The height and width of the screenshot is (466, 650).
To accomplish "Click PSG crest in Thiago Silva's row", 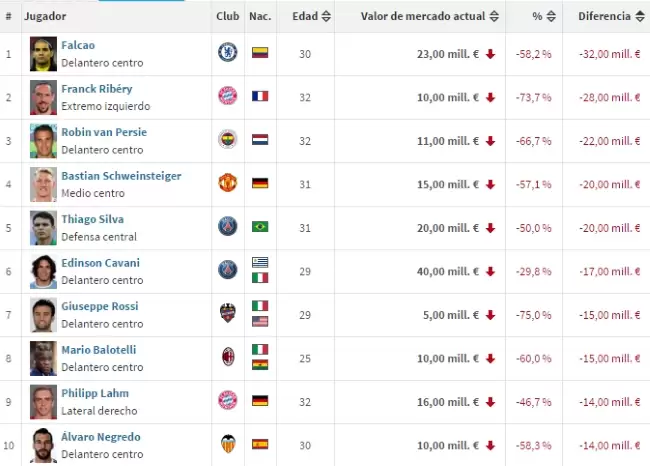I will (x=227, y=227).
